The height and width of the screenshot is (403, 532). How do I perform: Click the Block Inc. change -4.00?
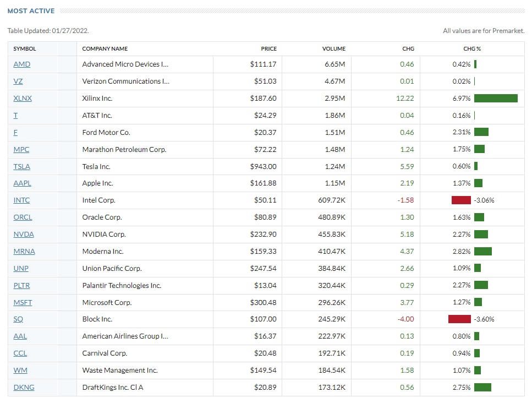pos(406,319)
